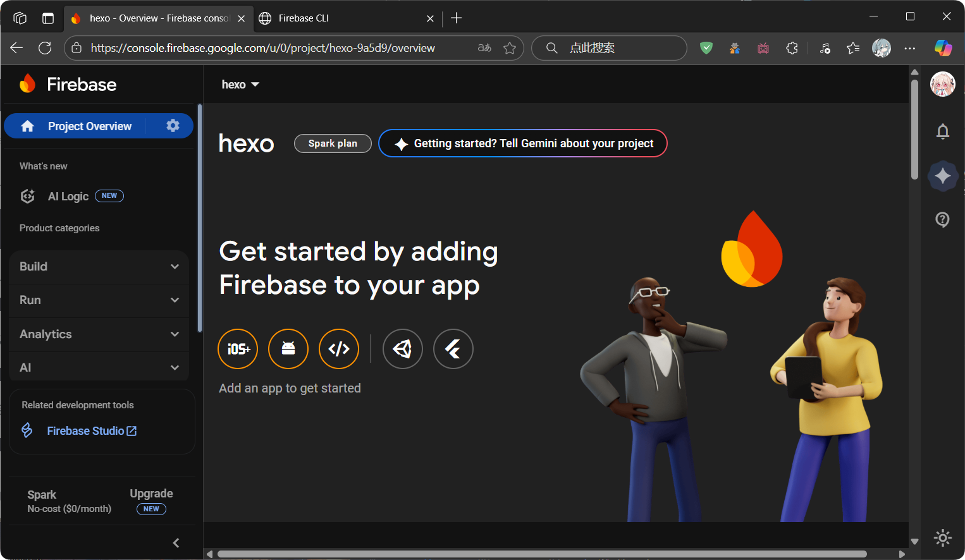This screenshot has width=965, height=560.
Task: Click the horizontal scrollbar thumb
Action: pos(542,554)
